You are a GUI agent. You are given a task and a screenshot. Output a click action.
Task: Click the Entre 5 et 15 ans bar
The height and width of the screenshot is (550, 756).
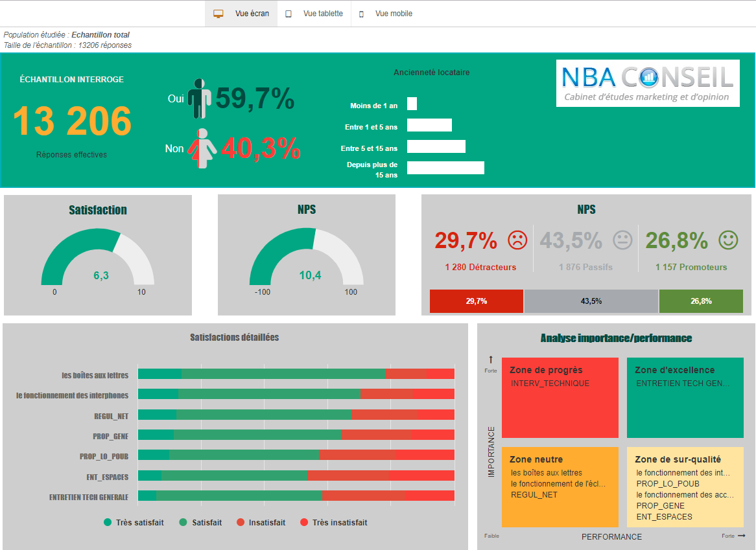pos(436,146)
